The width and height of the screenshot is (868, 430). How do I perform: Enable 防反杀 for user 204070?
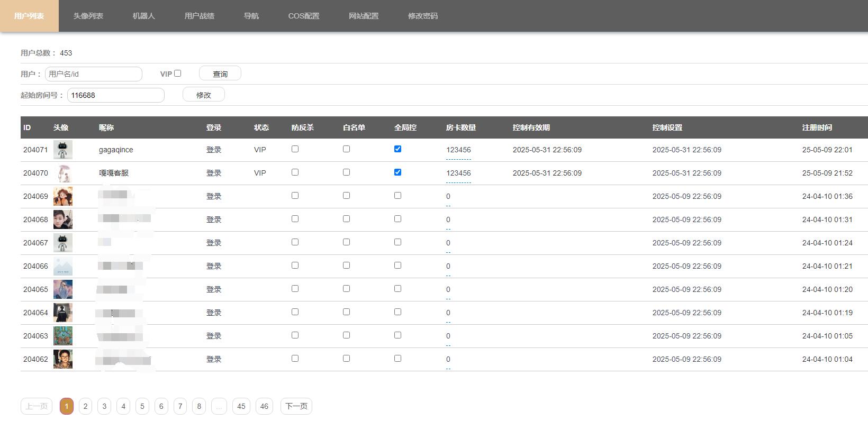tap(295, 172)
